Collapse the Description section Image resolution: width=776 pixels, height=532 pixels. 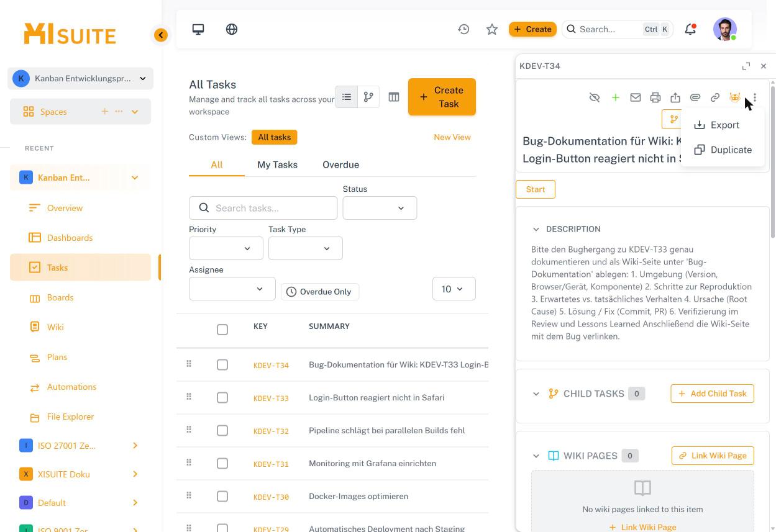click(x=536, y=229)
